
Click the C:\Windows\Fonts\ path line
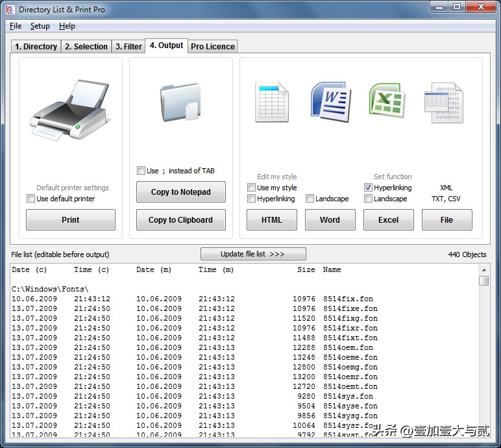(x=50, y=289)
